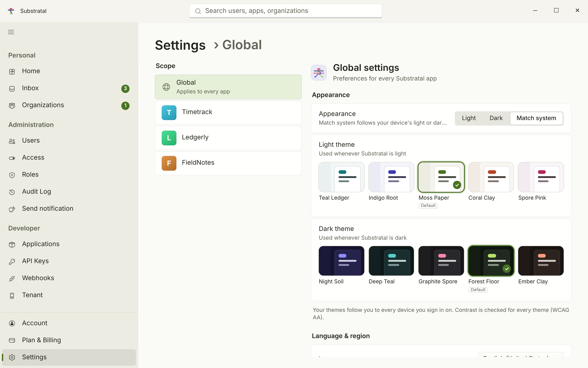Click the Access toggle icon

tap(12, 158)
